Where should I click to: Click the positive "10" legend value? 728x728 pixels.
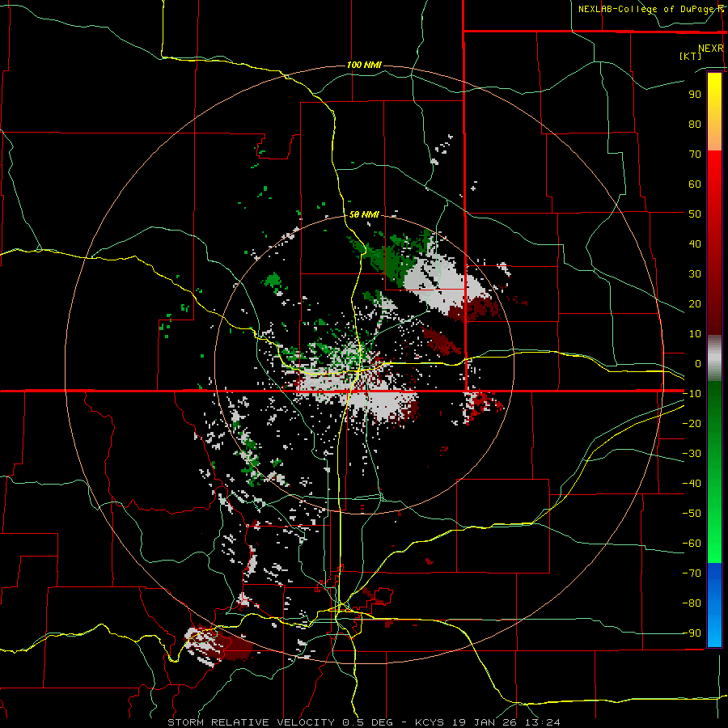point(695,334)
